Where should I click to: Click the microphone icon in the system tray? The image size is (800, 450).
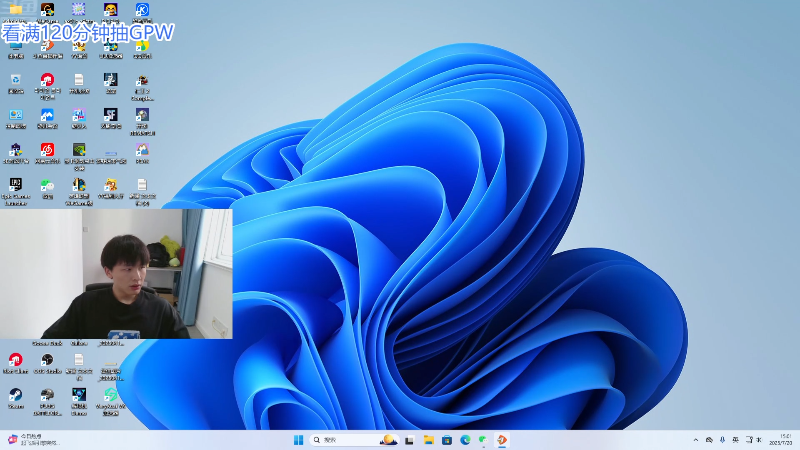pos(722,440)
